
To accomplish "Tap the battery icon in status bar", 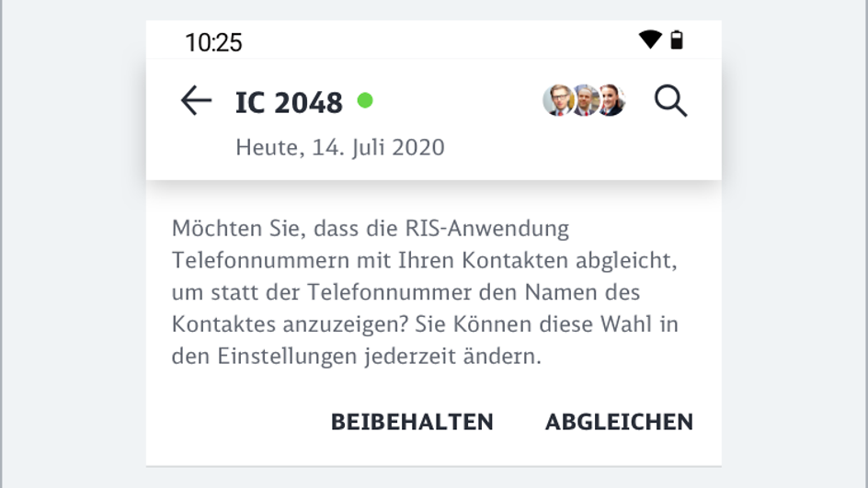I will (678, 40).
